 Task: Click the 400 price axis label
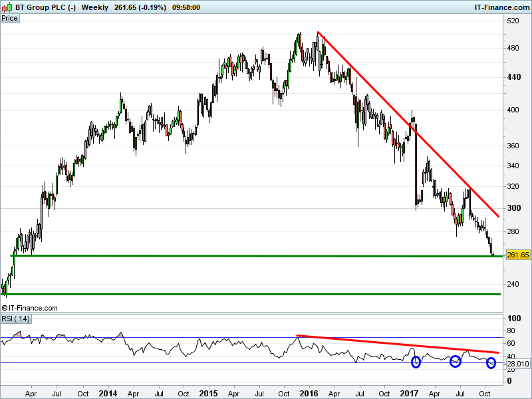pos(513,110)
